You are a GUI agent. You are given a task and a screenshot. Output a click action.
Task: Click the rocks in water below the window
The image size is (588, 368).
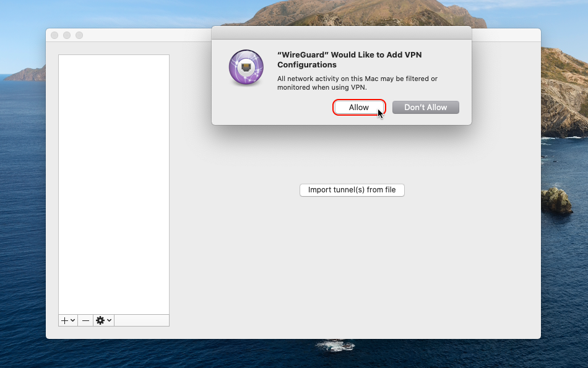click(x=335, y=345)
